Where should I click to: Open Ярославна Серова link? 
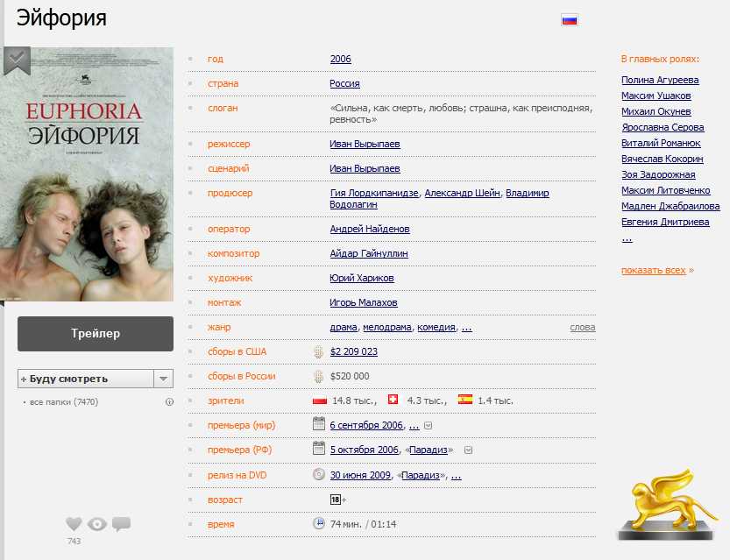[663, 128]
